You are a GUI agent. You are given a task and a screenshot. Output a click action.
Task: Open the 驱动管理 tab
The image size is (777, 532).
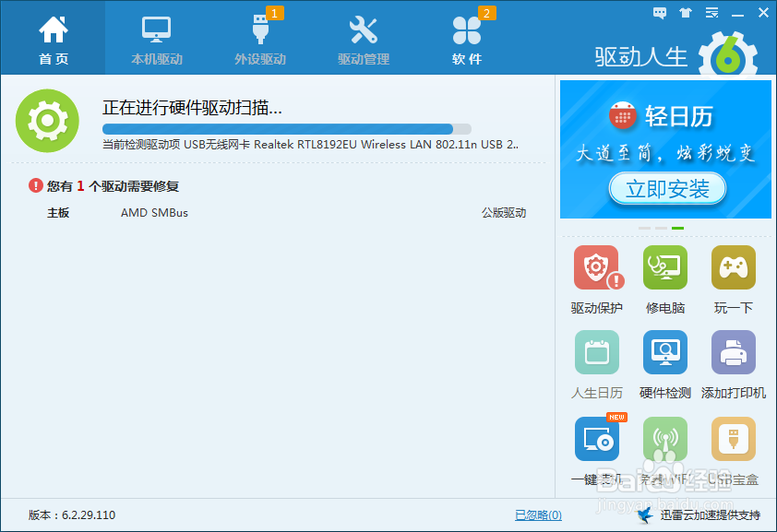[364, 41]
